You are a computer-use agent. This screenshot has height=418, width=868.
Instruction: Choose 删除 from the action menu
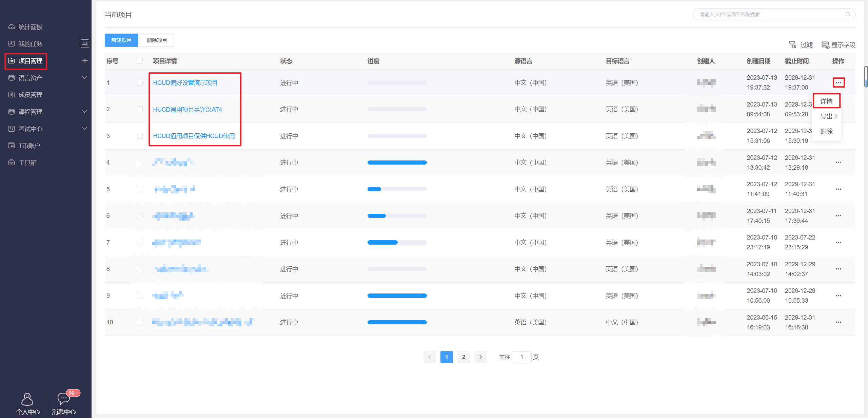click(x=826, y=131)
